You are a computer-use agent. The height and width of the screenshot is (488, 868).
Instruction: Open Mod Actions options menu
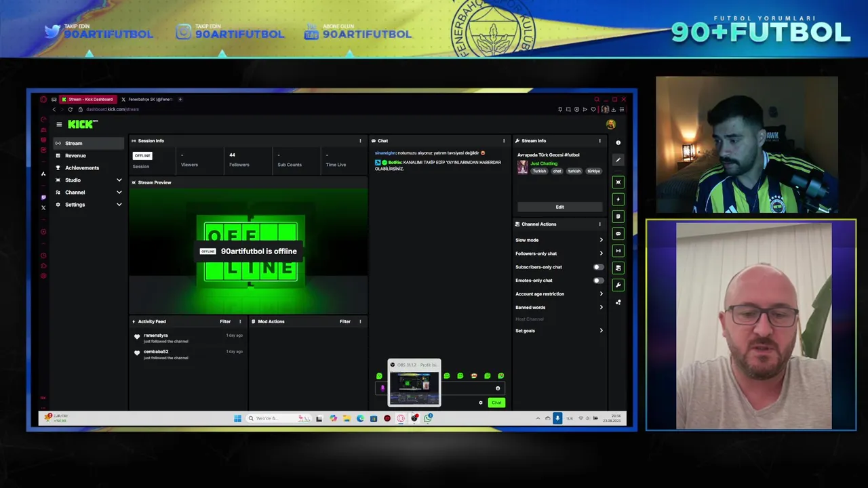pyautogui.click(x=360, y=321)
